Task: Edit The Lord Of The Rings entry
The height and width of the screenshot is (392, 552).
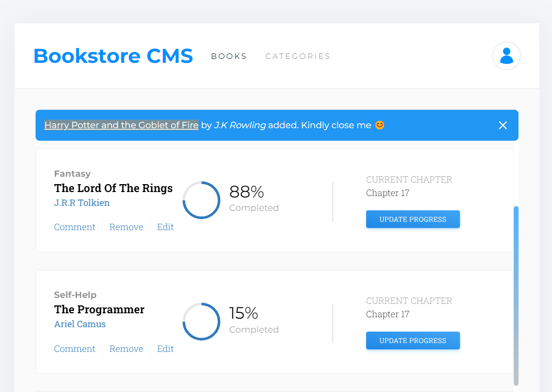Action: click(165, 227)
